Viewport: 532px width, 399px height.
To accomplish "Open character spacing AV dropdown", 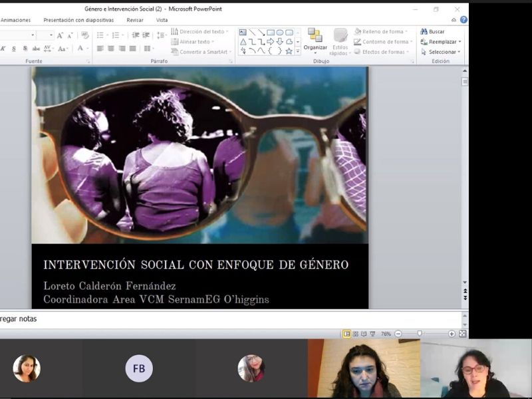I will [x=48, y=49].
